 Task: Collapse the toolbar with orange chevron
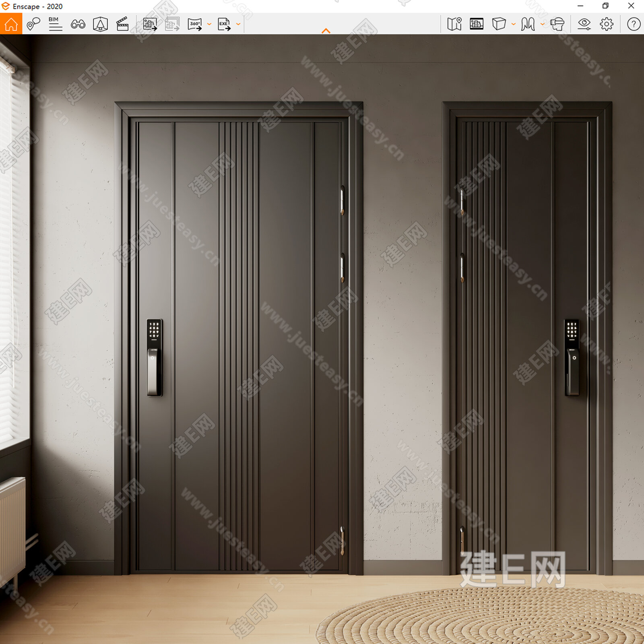pyautogui.click(x=326, y=31)
